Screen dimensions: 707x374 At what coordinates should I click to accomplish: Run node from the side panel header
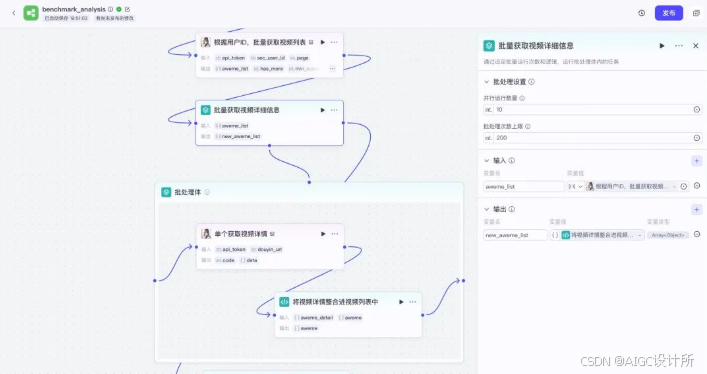tap(662, 46)
